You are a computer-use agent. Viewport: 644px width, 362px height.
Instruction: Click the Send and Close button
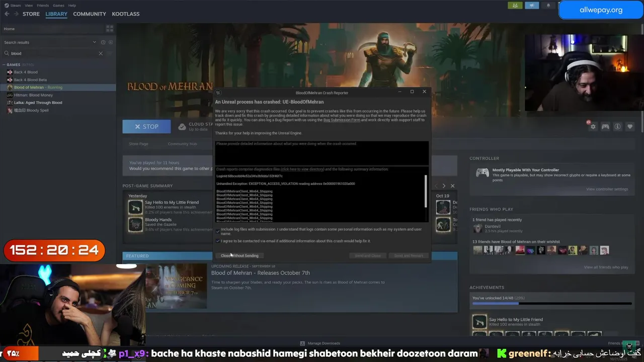coord(368,255)
